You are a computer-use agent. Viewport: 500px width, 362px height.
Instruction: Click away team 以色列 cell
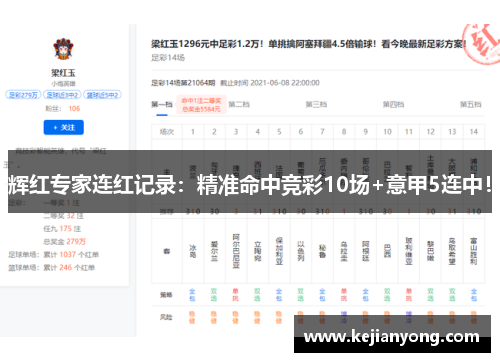point(301,251)
